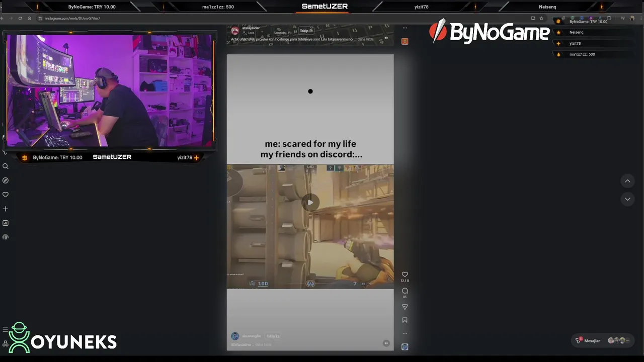Open the @blitzcasino mention link
The image size is (644, 362).
click(241, 344)
